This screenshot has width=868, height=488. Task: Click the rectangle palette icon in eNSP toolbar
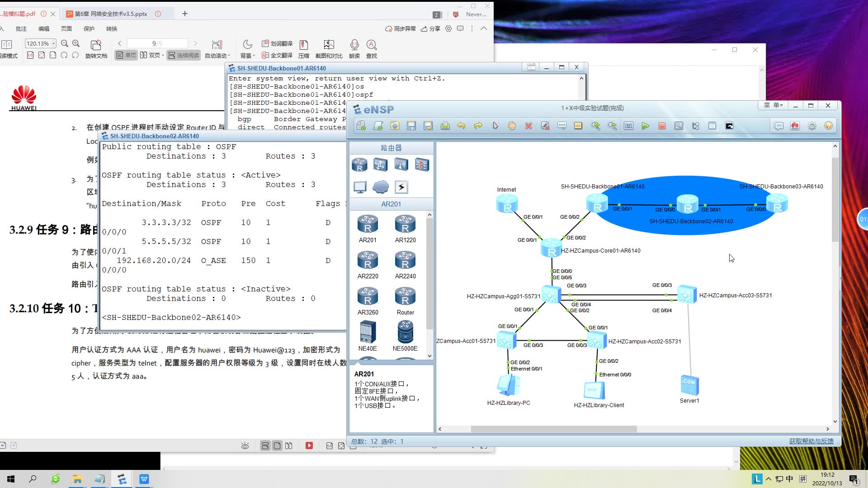578,126
